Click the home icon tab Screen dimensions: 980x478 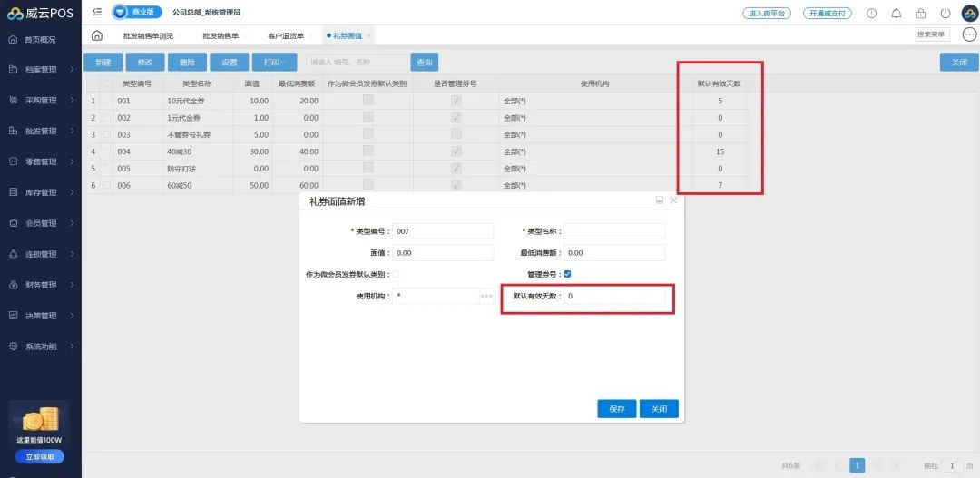(97, 35)
